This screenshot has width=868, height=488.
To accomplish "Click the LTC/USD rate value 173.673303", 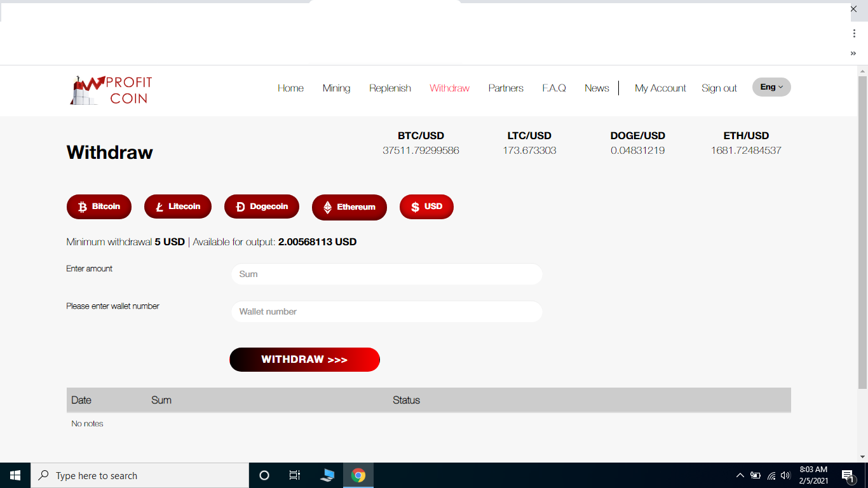I will (x=529, y=151).
